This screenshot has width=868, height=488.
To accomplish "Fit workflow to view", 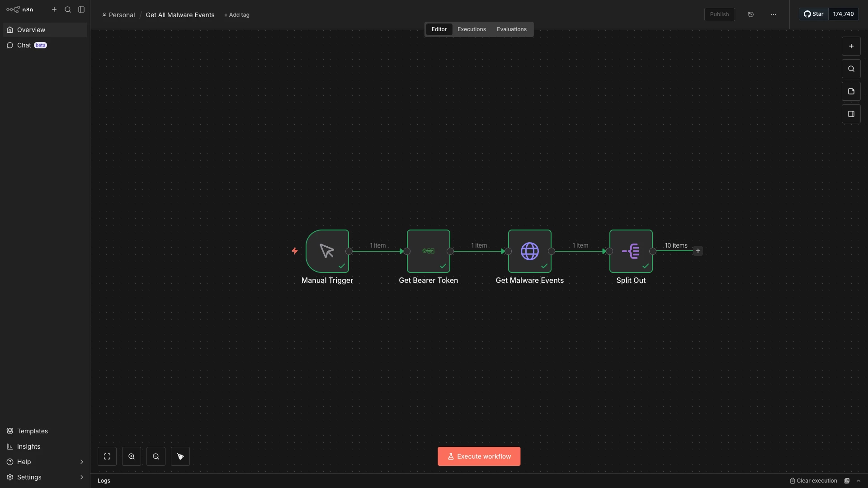I will click(107, 456).
